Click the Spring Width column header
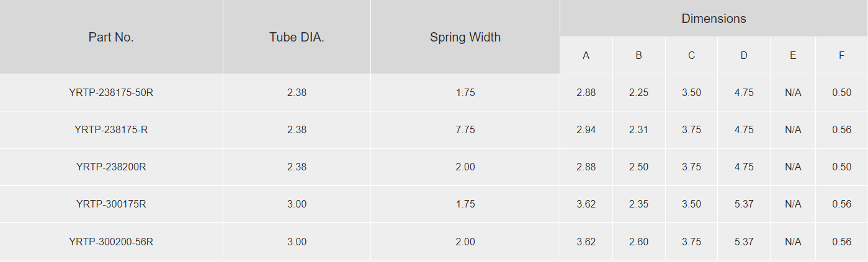This screenshot has height=262, width=868. coord(465,37)
